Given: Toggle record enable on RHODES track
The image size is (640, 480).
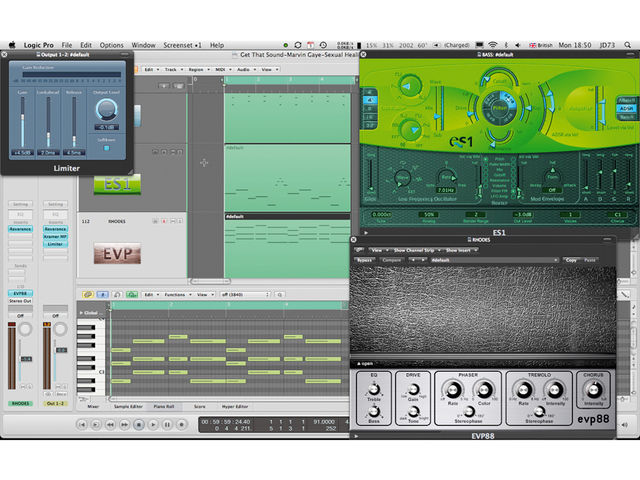Looking at the screenshot, I should coord(164,221).
